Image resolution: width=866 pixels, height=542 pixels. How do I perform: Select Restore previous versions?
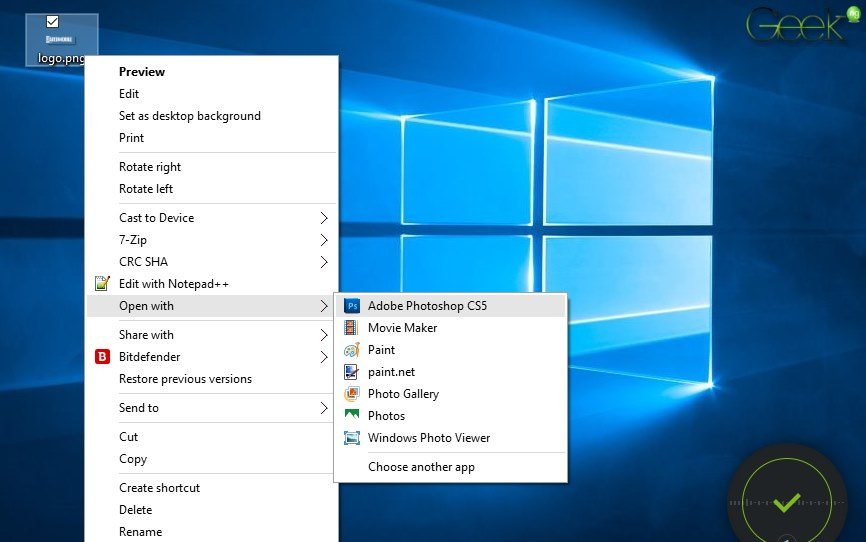coord(185,379)
